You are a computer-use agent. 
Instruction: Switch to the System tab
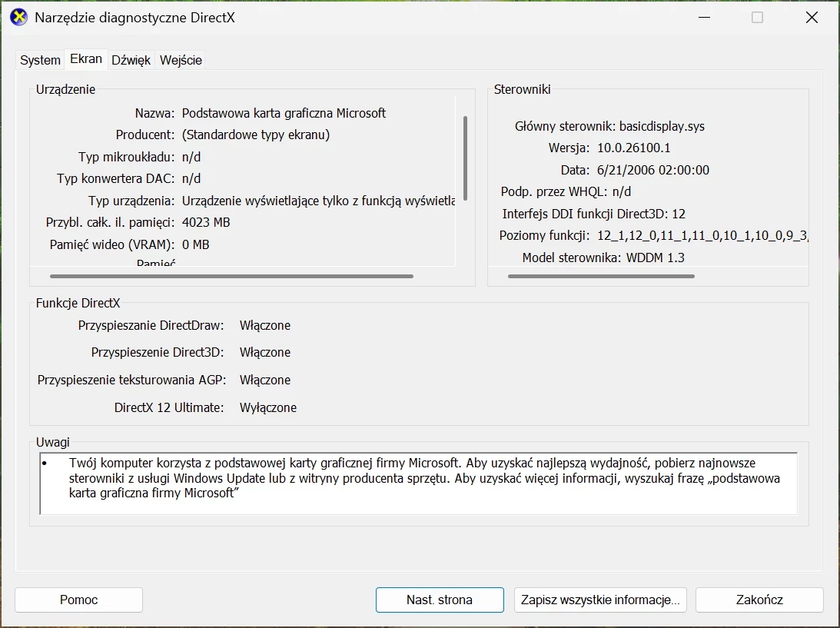[x=39, y=60]
